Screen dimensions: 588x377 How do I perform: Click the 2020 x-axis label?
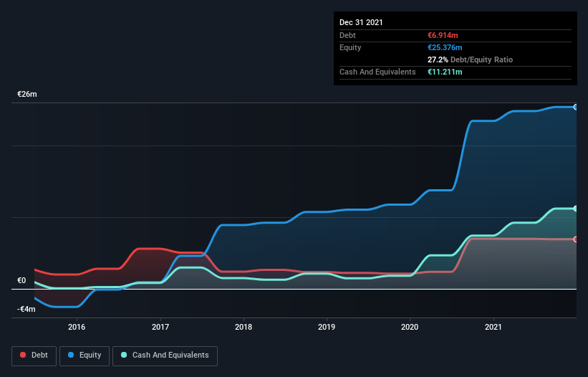(x=410, y=327)
